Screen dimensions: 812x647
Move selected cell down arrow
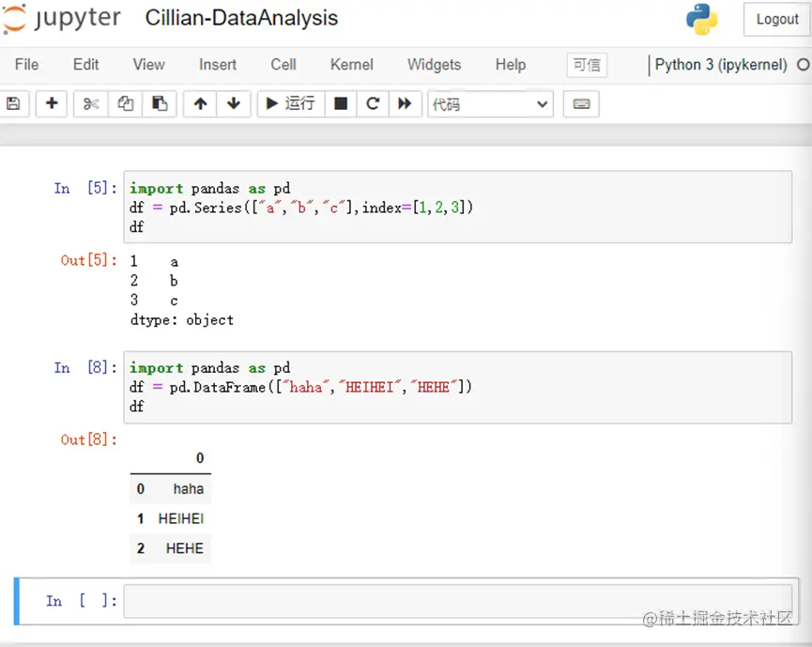(x=234, y=103)
